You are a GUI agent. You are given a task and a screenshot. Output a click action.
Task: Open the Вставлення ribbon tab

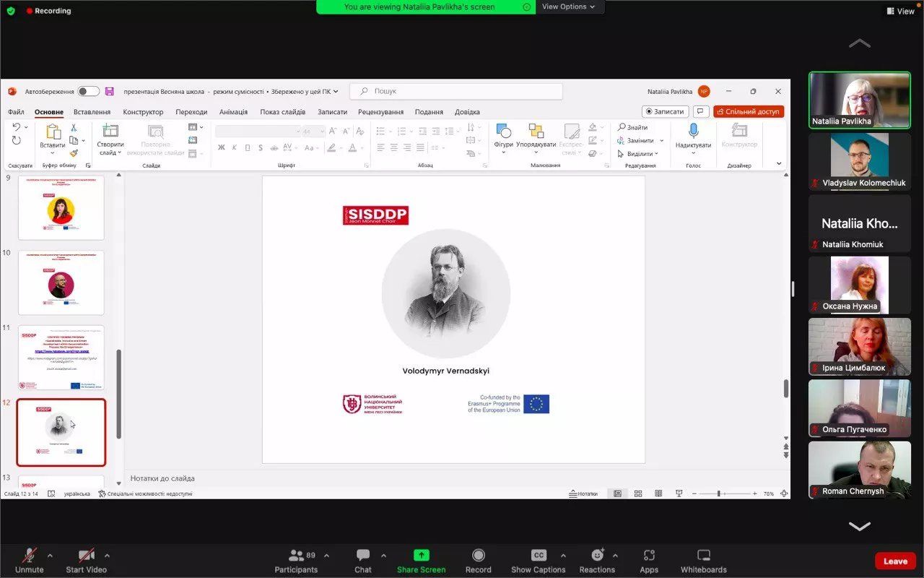(x=92, y=112)
